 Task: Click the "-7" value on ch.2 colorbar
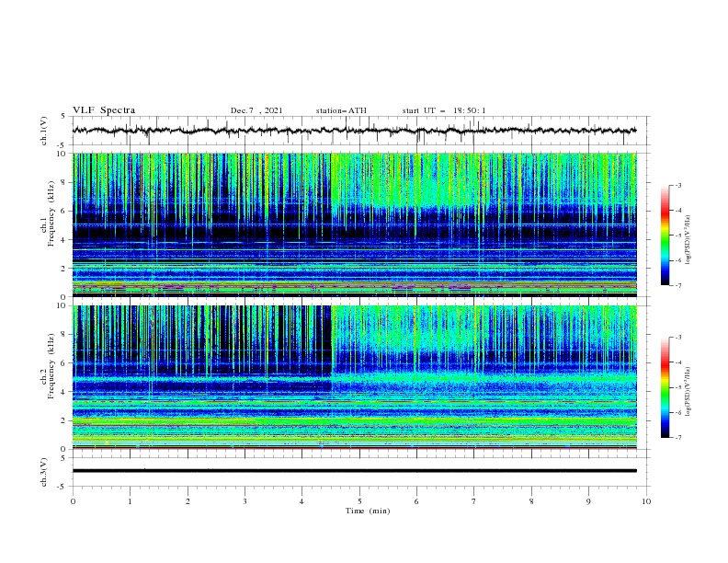click(677, 437)
